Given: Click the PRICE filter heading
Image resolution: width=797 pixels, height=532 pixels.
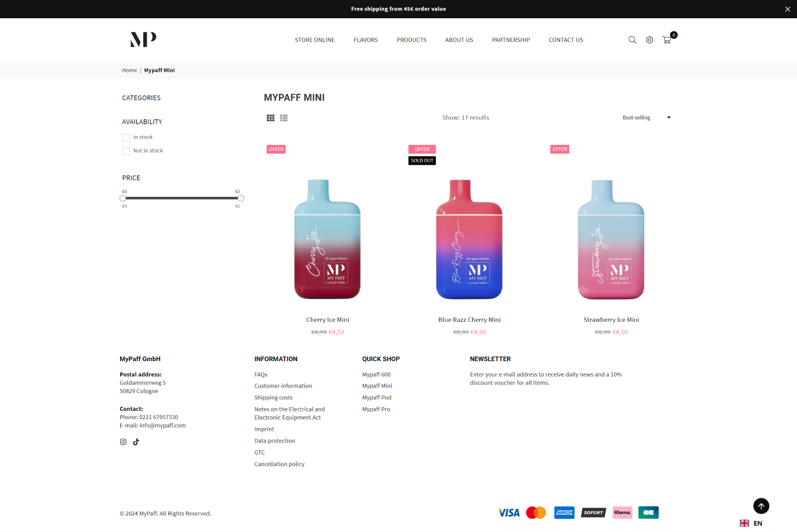Looking at the screenshot, I should pos(131,178).
